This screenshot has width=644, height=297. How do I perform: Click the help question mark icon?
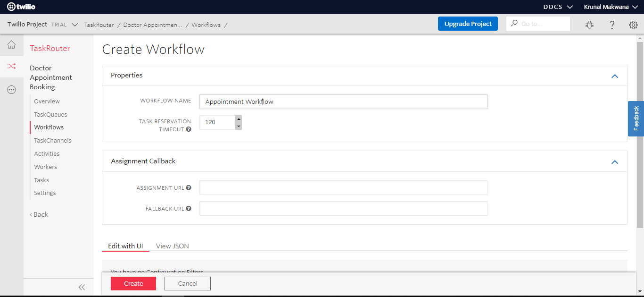[612, 25]
